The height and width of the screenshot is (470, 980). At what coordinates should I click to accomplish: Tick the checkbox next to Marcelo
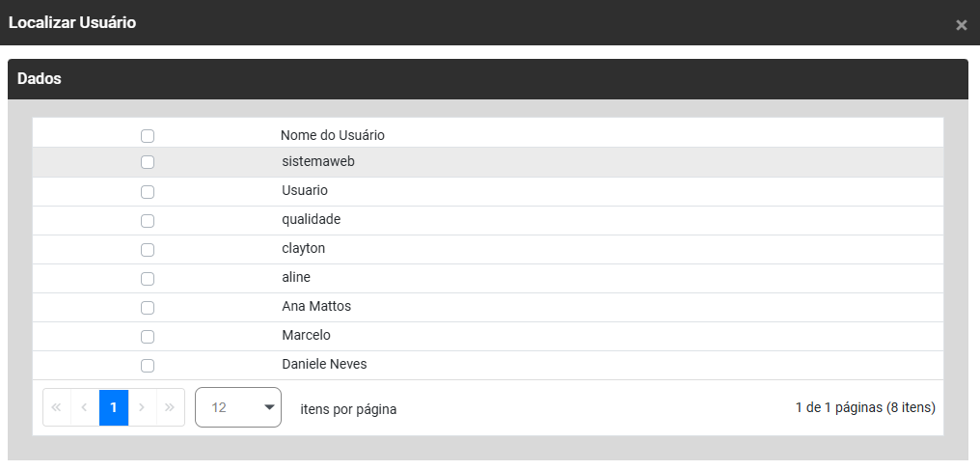[x=148, y=337]
